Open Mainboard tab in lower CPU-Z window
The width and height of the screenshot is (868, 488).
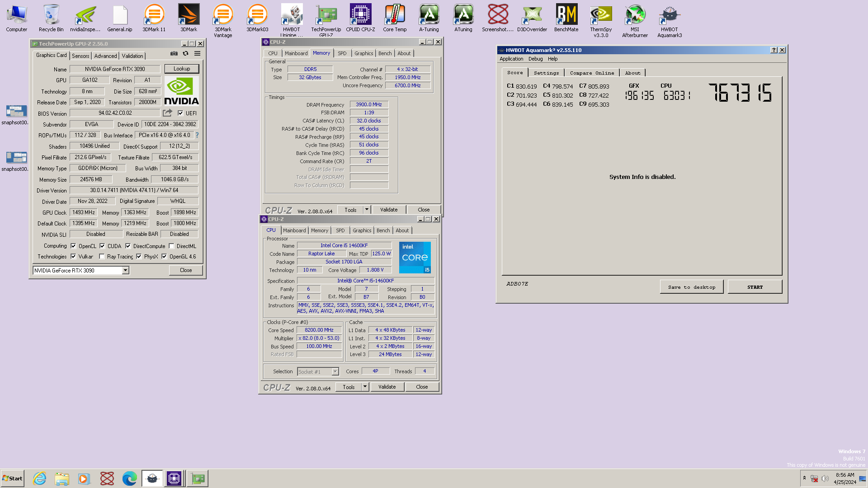(294, 230)
